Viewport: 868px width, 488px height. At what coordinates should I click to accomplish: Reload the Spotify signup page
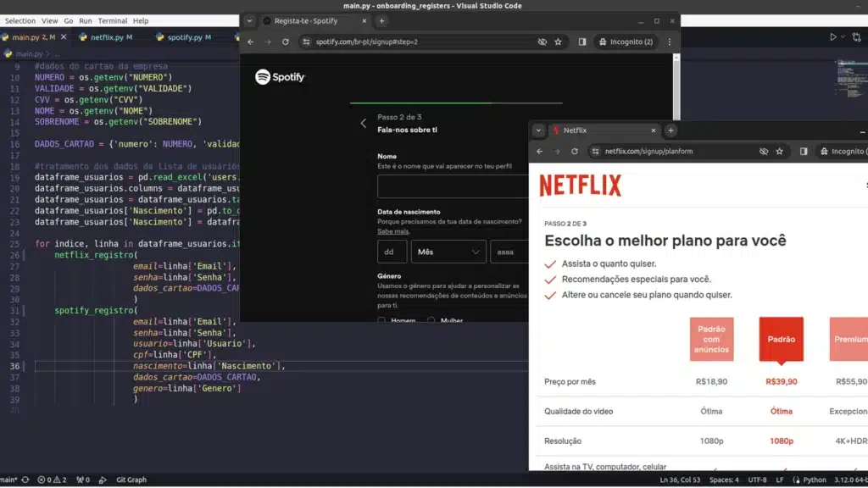(x=285, y=42)
